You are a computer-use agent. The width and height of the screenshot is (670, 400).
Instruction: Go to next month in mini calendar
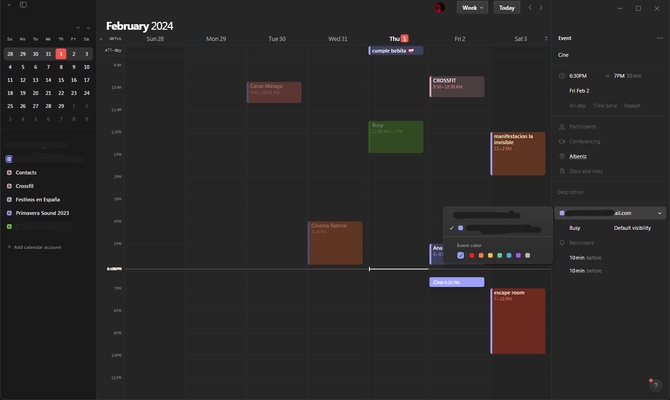pyautogui.click(x=88, y=28)
